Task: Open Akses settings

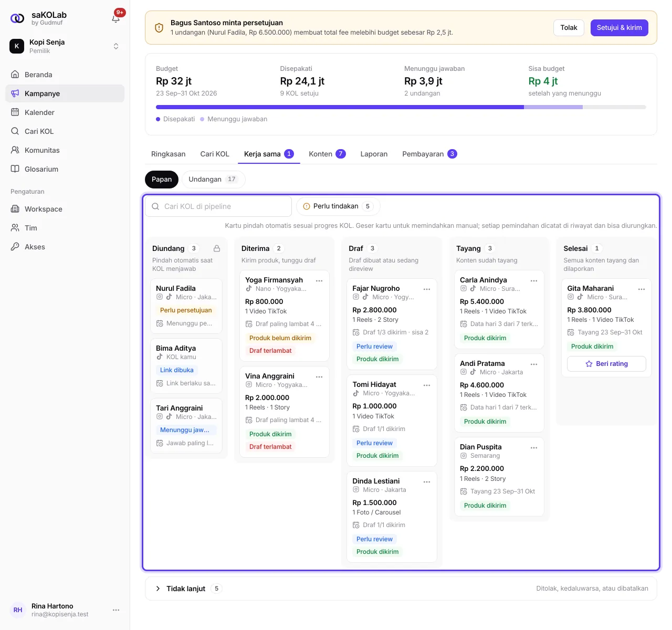Action: point(65,247)
